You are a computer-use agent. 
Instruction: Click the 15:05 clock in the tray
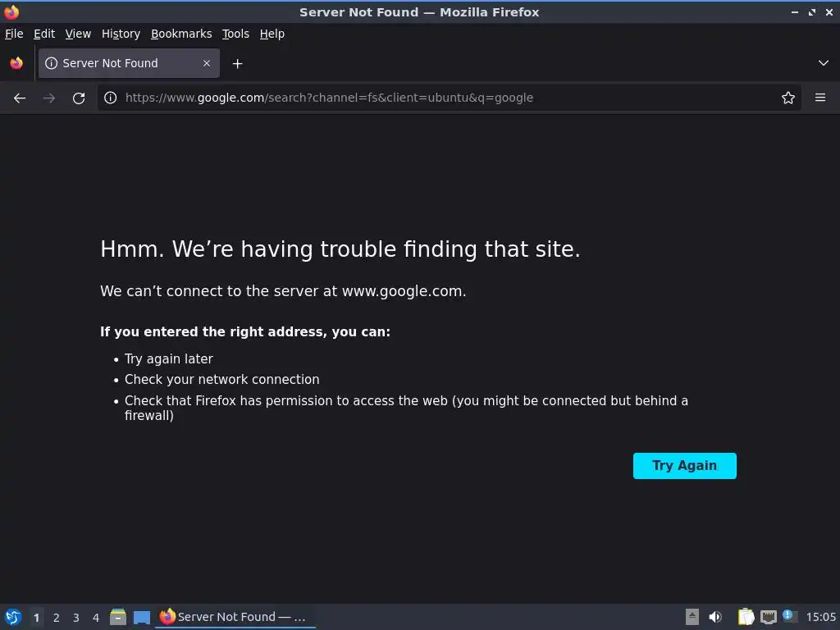point(820,617)
